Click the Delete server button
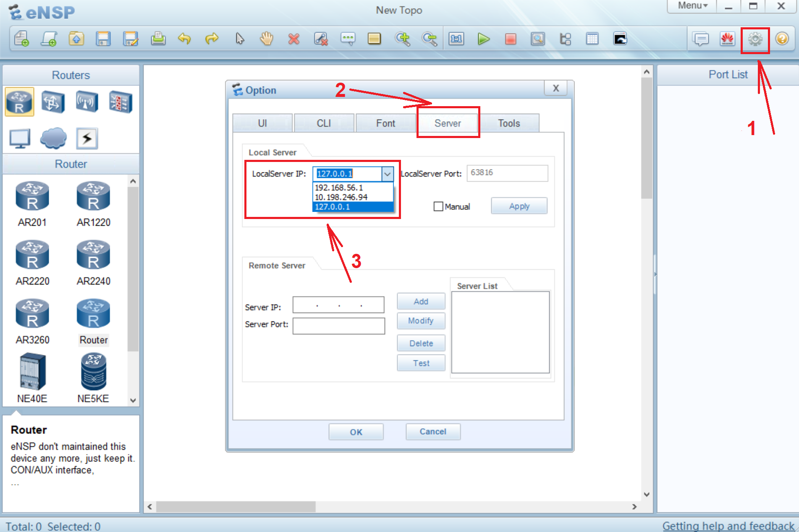This screenshot has height=532, width=799. point(421,343)
